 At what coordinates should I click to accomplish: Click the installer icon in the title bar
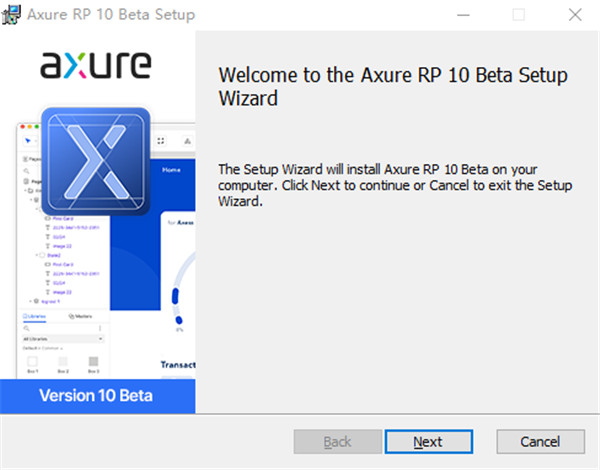pyautogui.click(x=11, y=15)
